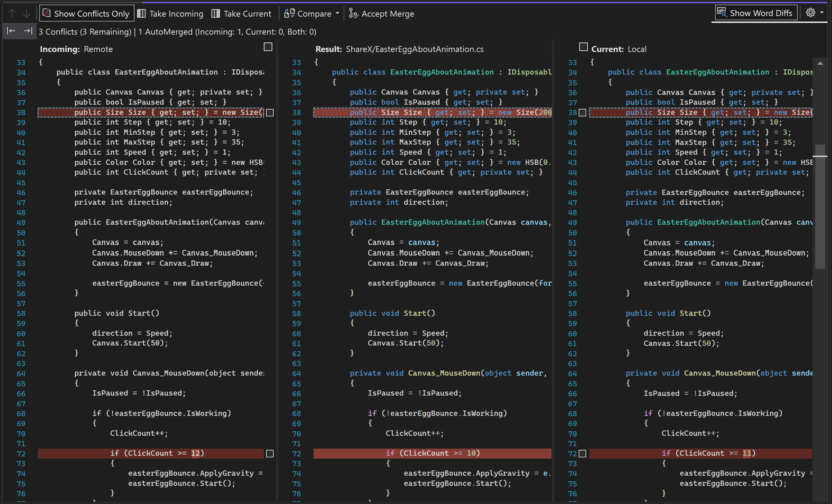832x504 pixels.
Task: Click the 'Compare' dropdown arrow
Action: click(336, 12)
